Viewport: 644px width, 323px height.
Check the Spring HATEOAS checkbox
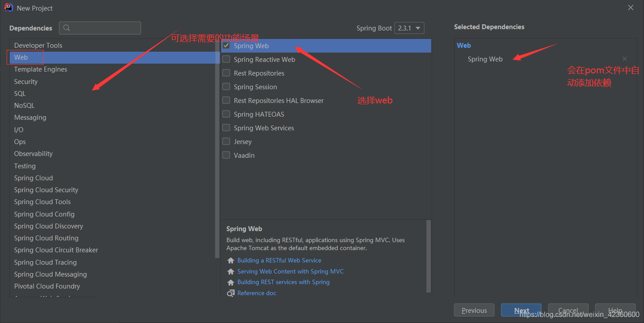tap(226, 114)
